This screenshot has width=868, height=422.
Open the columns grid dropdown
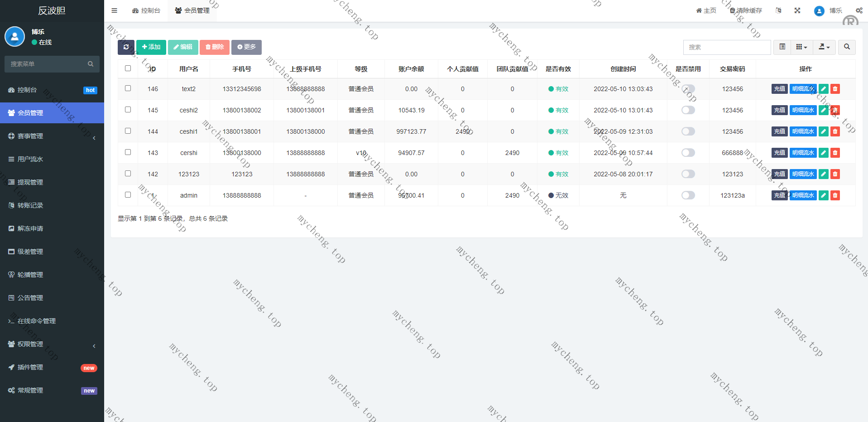click(x=801, y=47)
